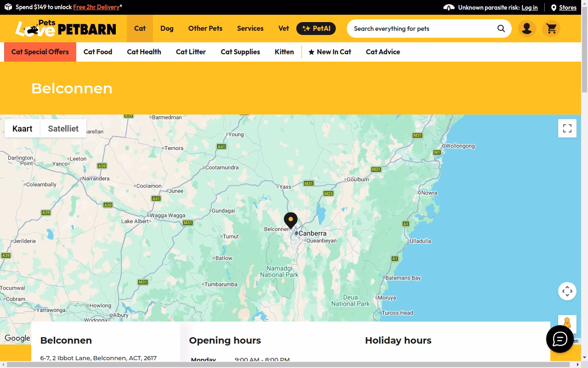588x368 pixels.
Task: Open the Stores link
Action: click(x=568, y=7)
